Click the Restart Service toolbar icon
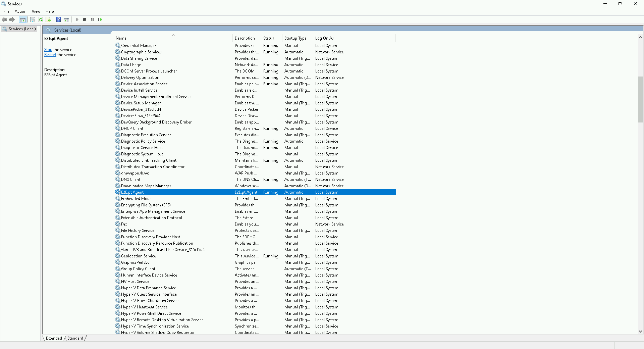The image size is (644, 349). 100,19
